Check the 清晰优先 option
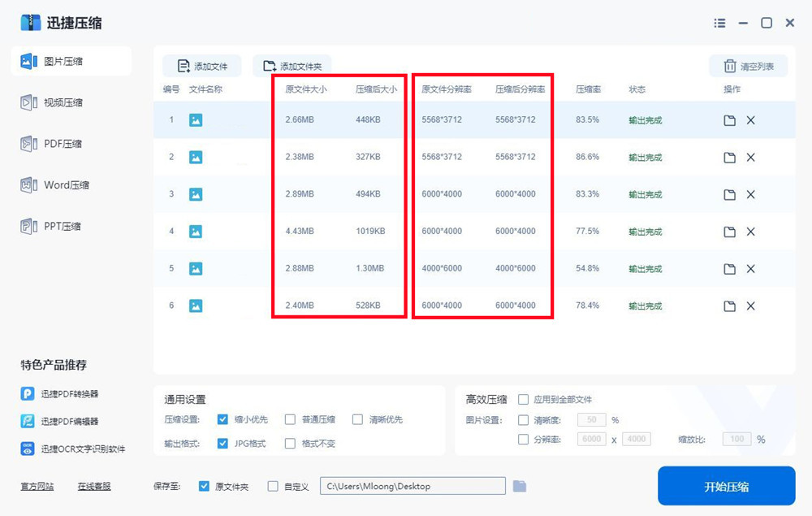Image resolution: width=812 pixels, height=516 pixels. 357,420
